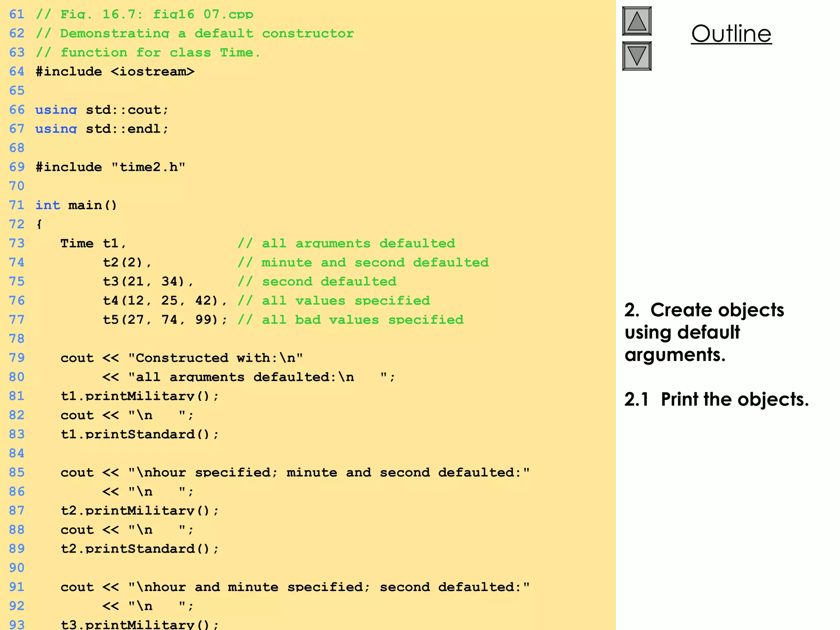The image size is (840, 630).
Task: Click '2. Create objects using default arguments.' note
Action: coord(704,332)
